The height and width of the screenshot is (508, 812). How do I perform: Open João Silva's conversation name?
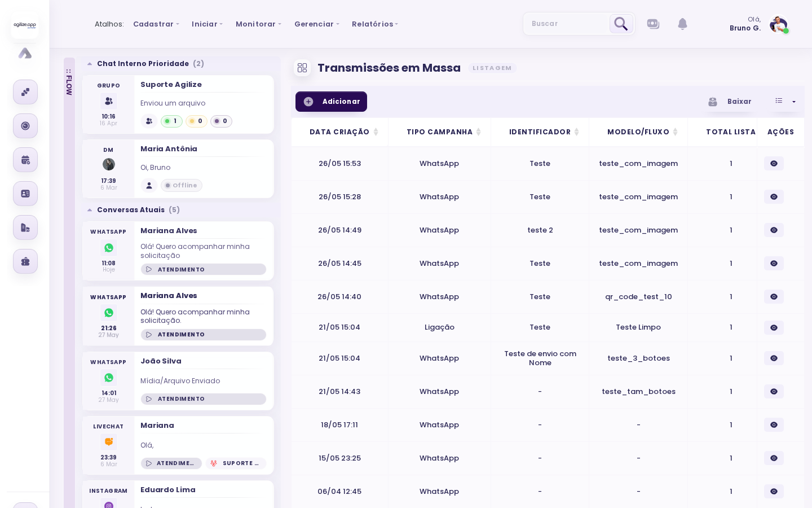pos(161,361)
